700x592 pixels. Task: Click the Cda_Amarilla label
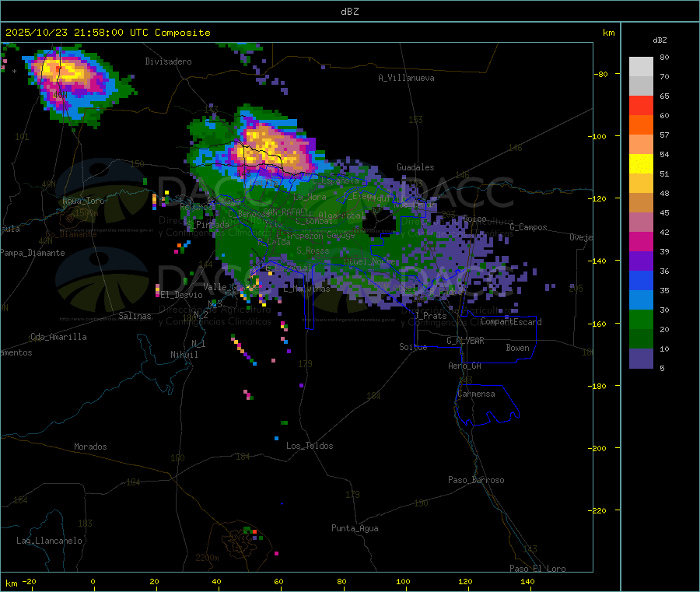click(x=58, y=337)
